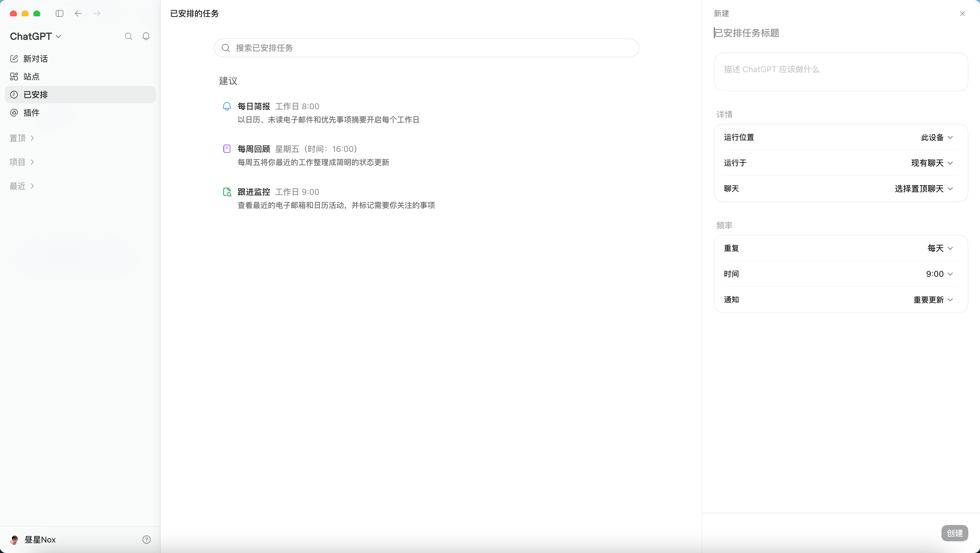
Task: Click the 插件 at-sign icon
Action: pos(14,113)
